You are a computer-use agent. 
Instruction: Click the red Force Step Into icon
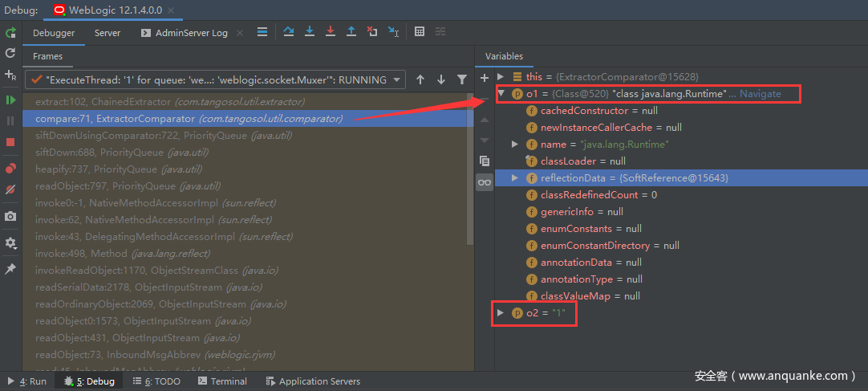[x=331, y=32]
